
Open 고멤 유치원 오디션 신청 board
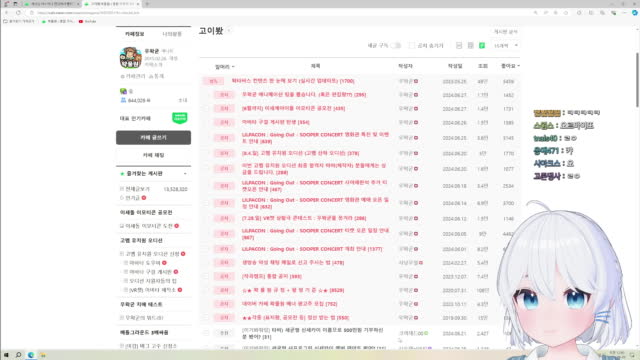(152, 254)
